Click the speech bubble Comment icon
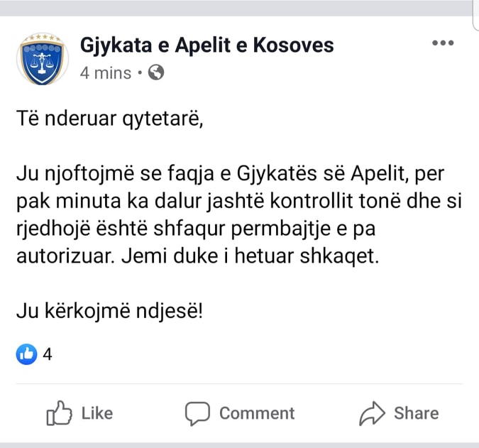Image resolution: width=479 pixels, height=448 pixels. [197, 413]
